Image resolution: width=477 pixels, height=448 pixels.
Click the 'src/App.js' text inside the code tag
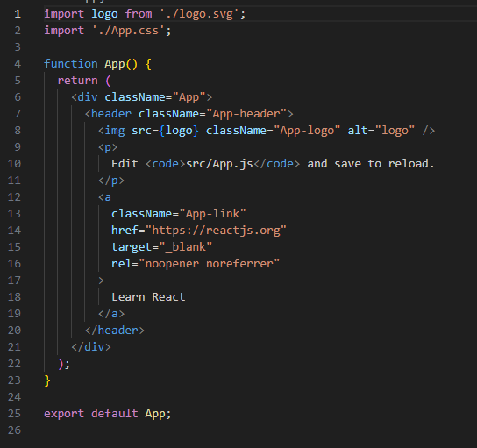pyautogui.click(x=219, y=164)
